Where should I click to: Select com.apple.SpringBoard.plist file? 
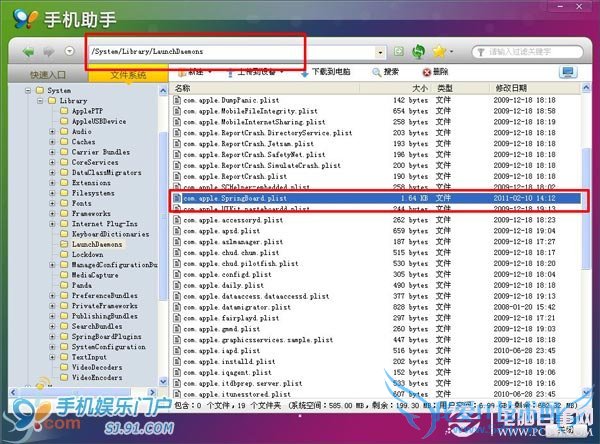(x=377, y=198)
